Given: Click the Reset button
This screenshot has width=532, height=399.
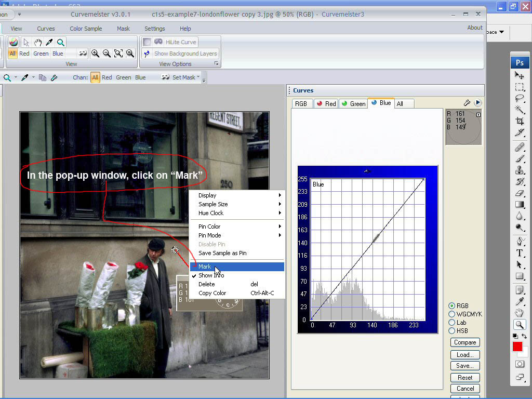Looking at the screenshot, I should [x=465, y=378].
